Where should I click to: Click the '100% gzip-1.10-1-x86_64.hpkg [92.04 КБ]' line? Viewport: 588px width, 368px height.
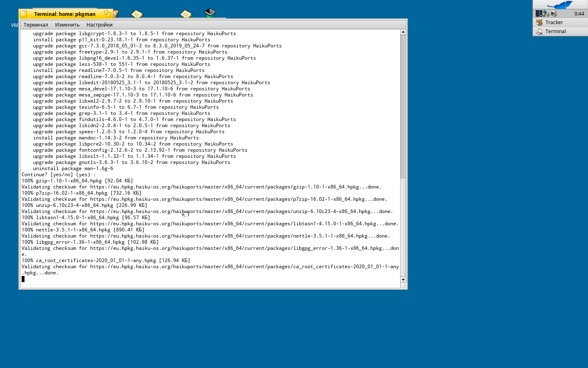77,181
